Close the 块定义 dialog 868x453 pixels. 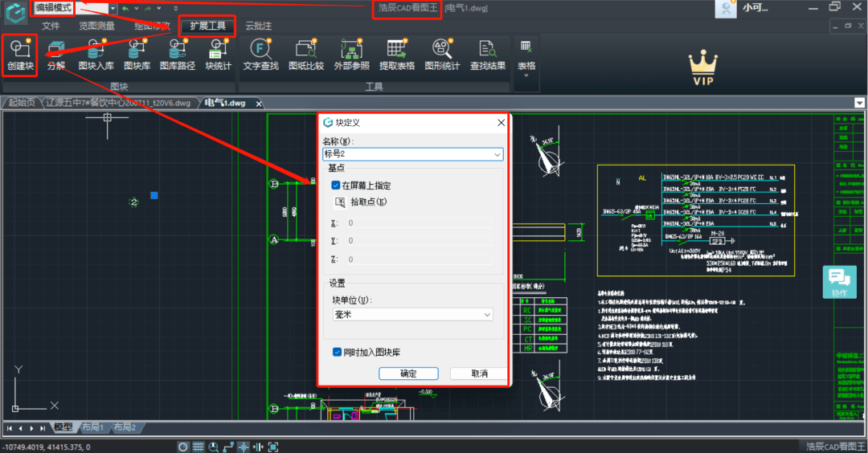click(x=501, y=122)
